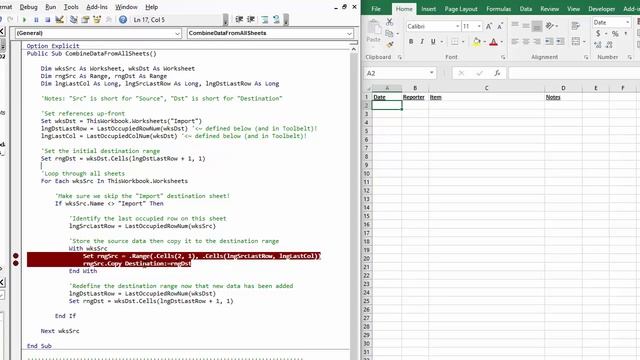Switch to the Formulas ribbon tab

(498, 9)
